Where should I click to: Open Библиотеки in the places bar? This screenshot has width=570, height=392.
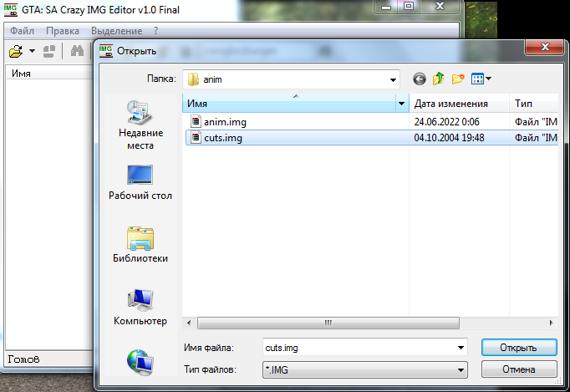[x=140, y=244]
